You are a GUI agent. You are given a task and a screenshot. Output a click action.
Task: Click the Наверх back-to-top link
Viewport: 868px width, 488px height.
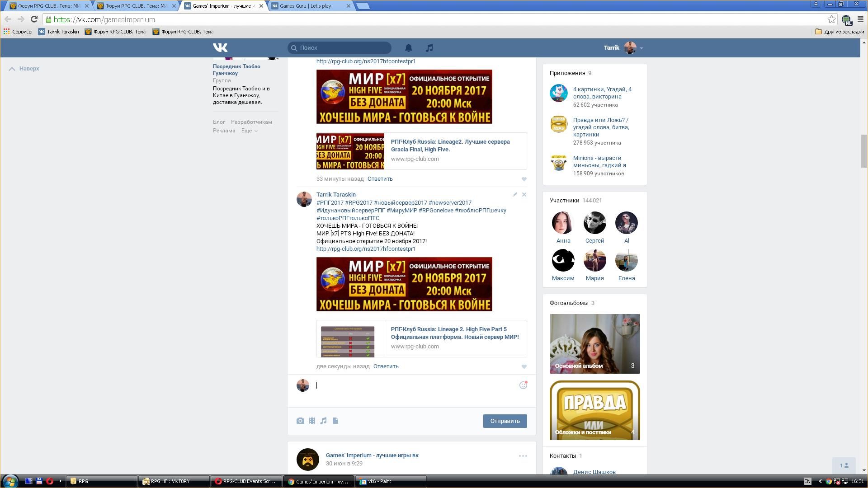pos(24,69)
